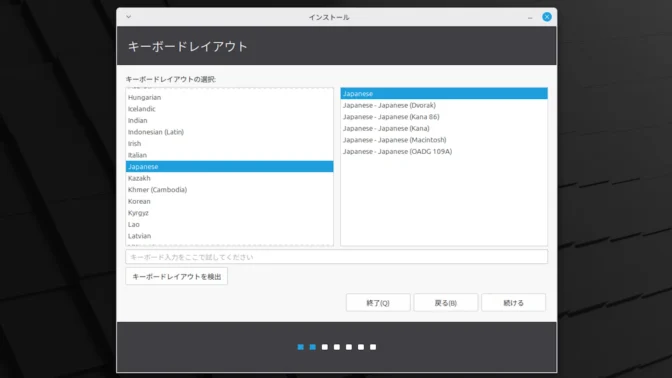This screenshot has height=378, width=672.
Task: Choose Indian in the layout list
Action: click(x=229, y=120)
